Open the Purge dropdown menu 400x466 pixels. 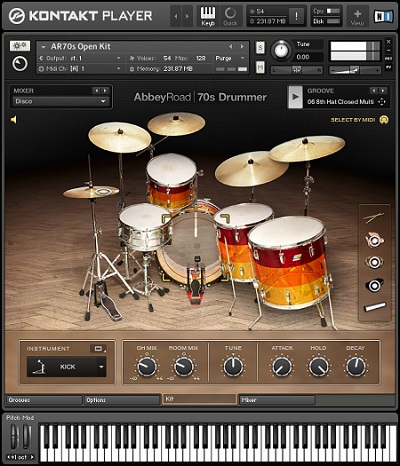(230, 58)
